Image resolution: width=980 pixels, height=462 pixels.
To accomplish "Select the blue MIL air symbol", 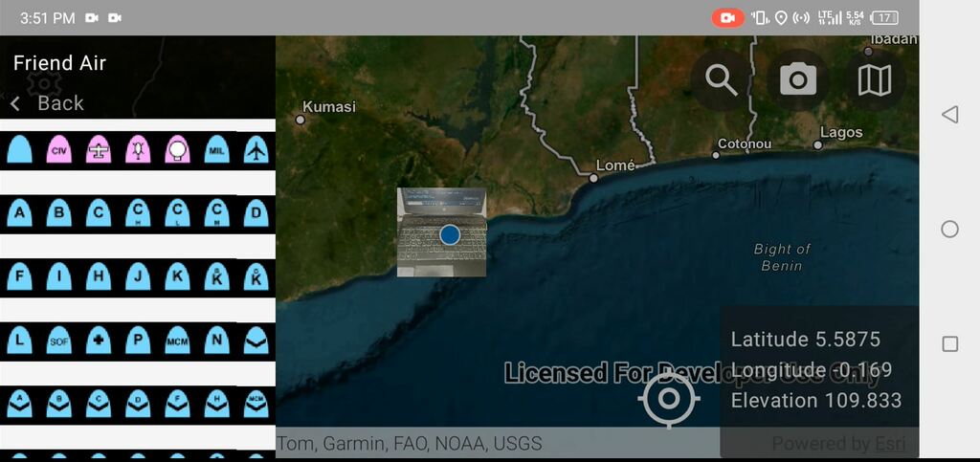I will tap(217, 149).
